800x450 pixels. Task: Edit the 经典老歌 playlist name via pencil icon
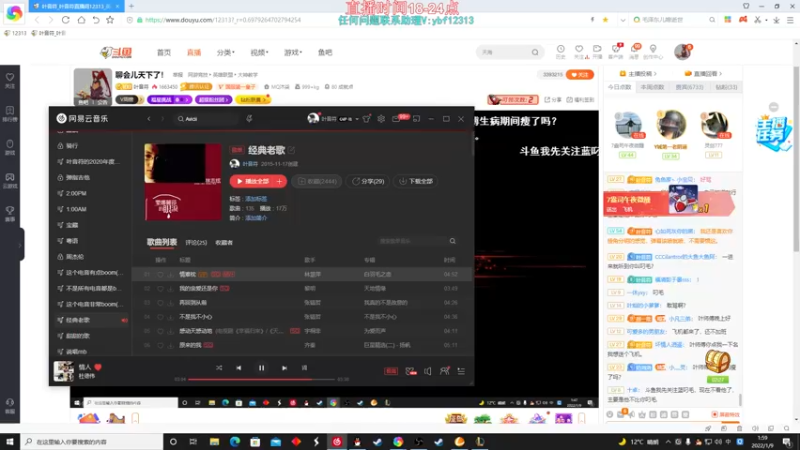pos(291,150)
